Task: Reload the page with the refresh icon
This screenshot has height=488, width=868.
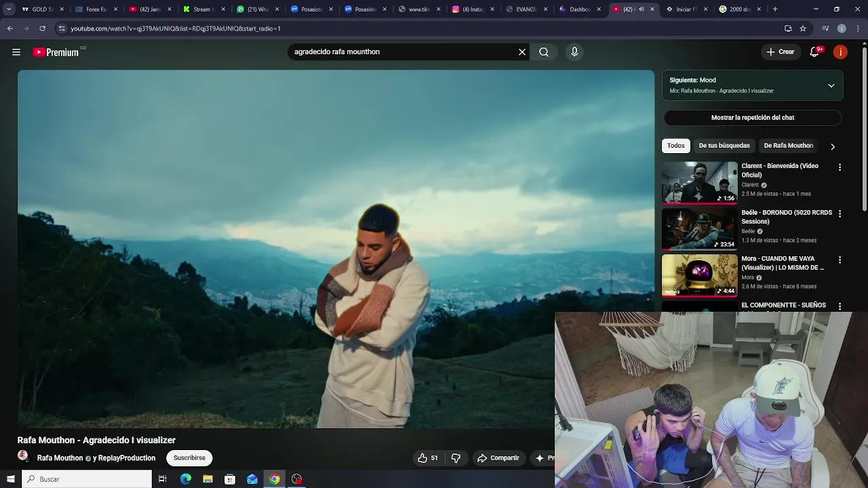Action: pyautogui.click(x=42, y=28)
